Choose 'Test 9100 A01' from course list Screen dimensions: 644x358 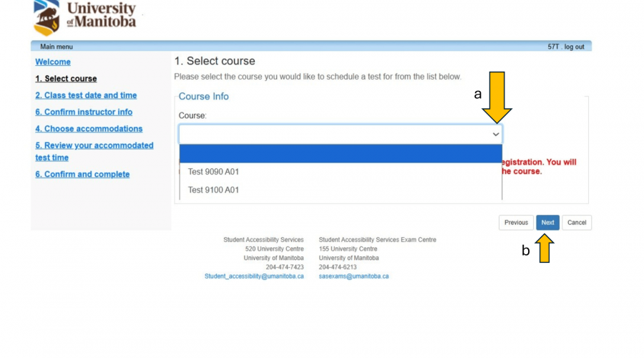213,190
